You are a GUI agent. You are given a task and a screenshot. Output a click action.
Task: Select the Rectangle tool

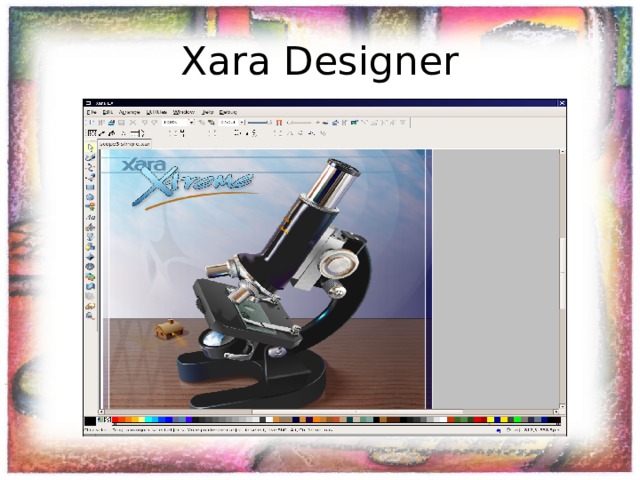[x=91, y=187]
